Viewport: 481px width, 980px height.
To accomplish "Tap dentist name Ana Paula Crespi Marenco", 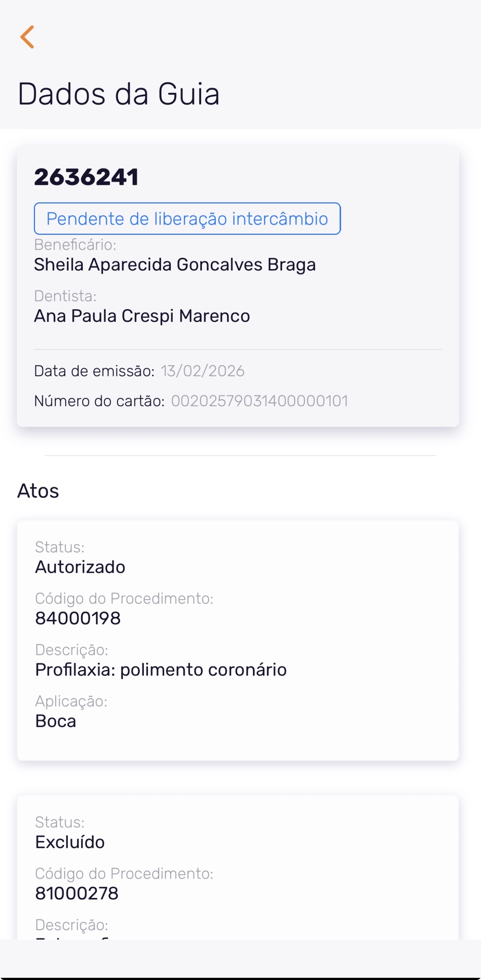I will coord(142,316).
